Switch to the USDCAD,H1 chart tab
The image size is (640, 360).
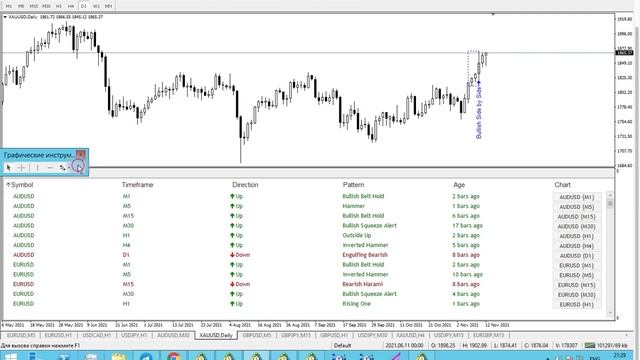[97, 335]
